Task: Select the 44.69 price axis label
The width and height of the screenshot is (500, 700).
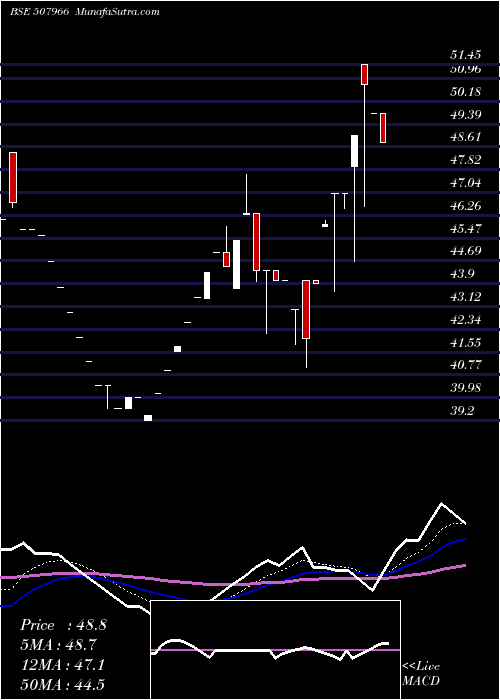Action: 466,250
